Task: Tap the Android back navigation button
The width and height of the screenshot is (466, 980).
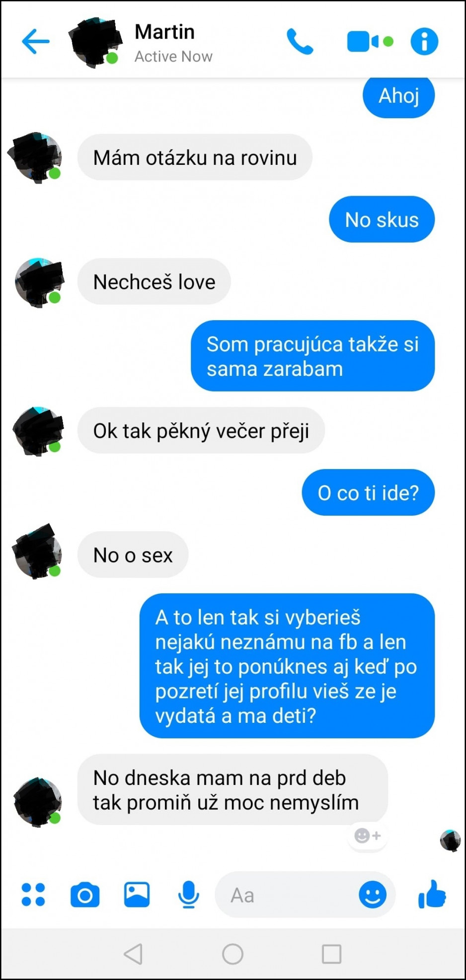Action: pyautogui.click(x=133, y=954)
